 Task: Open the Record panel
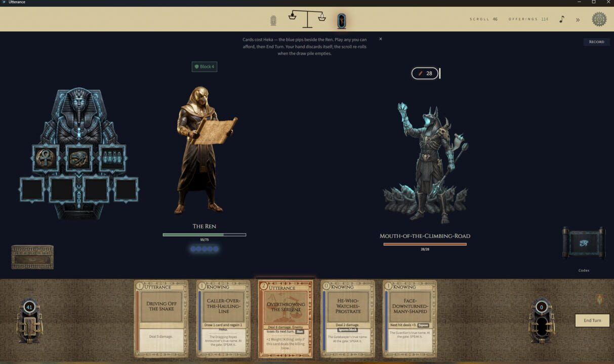tap(596, 42)
